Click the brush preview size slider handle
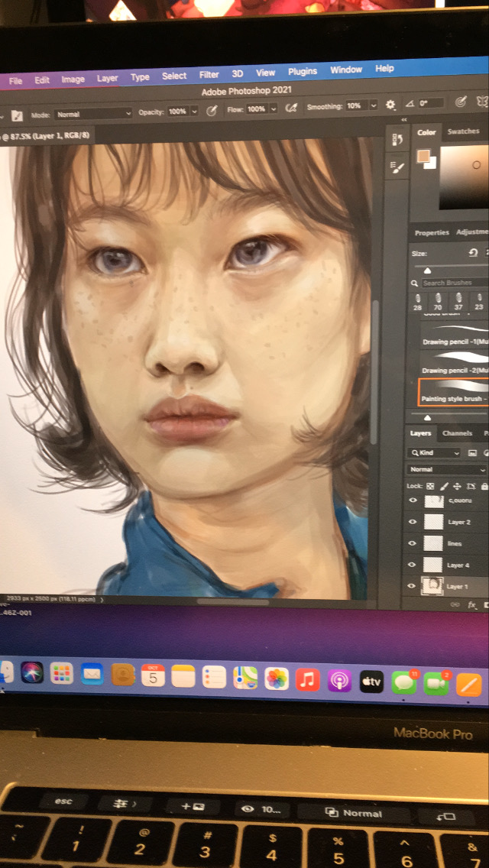Image resolution: width=489 pixels, height=868 pixels. (427, 417)
